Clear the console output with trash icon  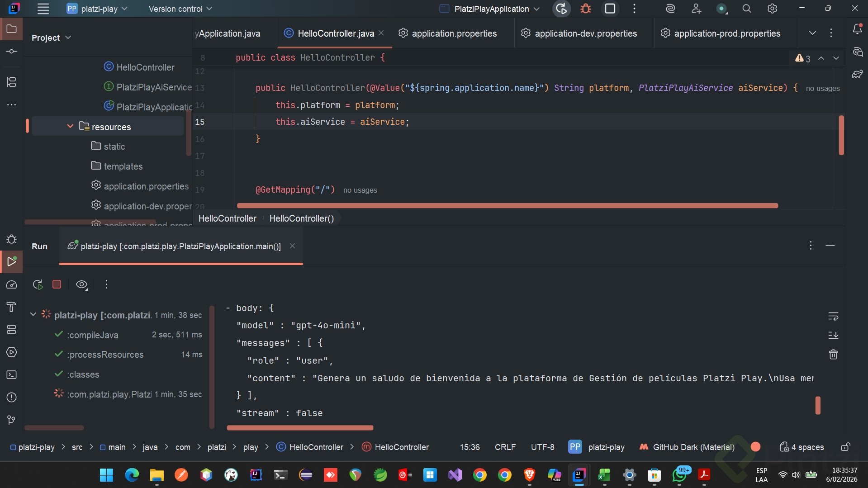pos(833,355)
